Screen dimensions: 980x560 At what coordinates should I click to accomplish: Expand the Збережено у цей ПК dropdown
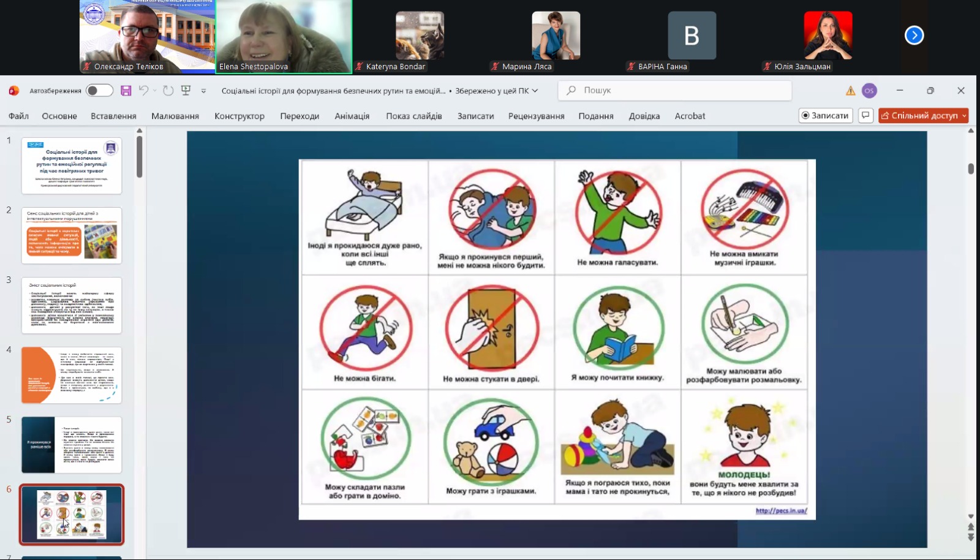[535, 91]
